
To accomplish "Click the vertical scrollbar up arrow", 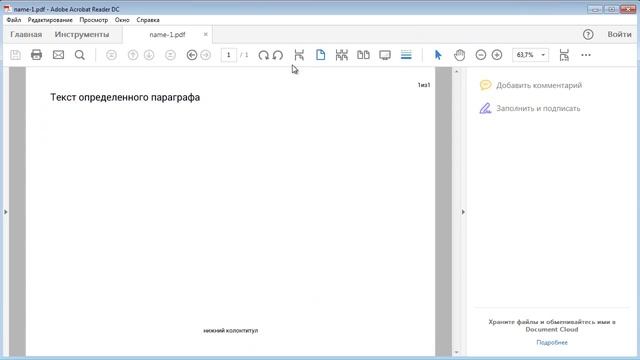I will point(456,71).
